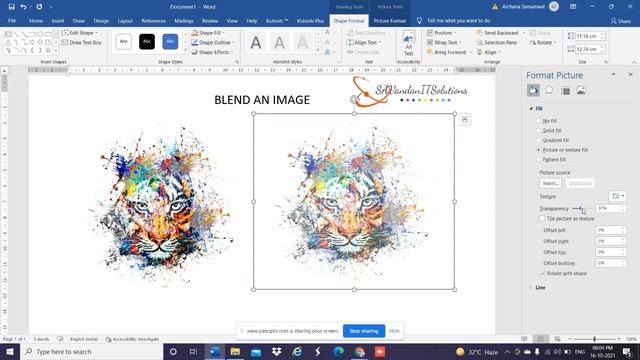The height and width of the screenshot is (360, 640).
Task: Select the Solid fill option
Action: [x=549, y=131]
